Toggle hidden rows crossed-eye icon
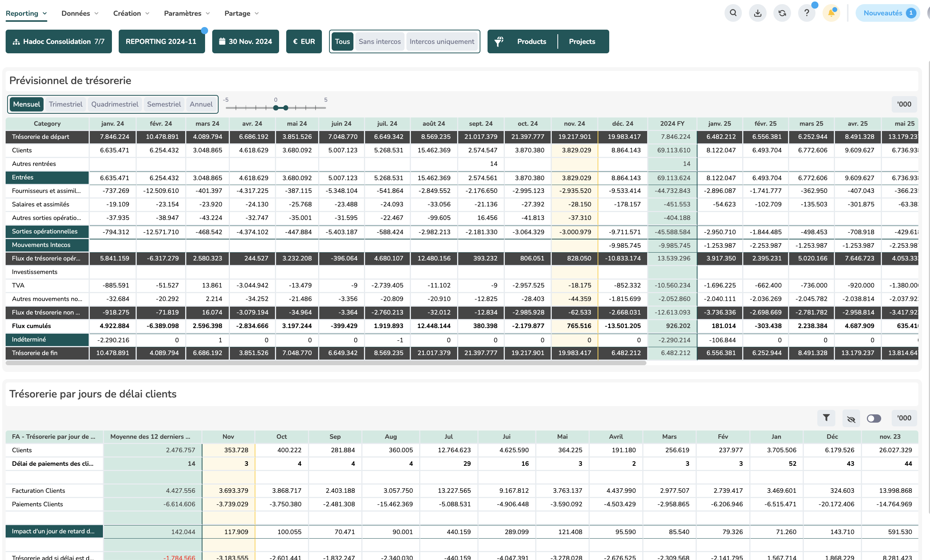 pos(851,418)
